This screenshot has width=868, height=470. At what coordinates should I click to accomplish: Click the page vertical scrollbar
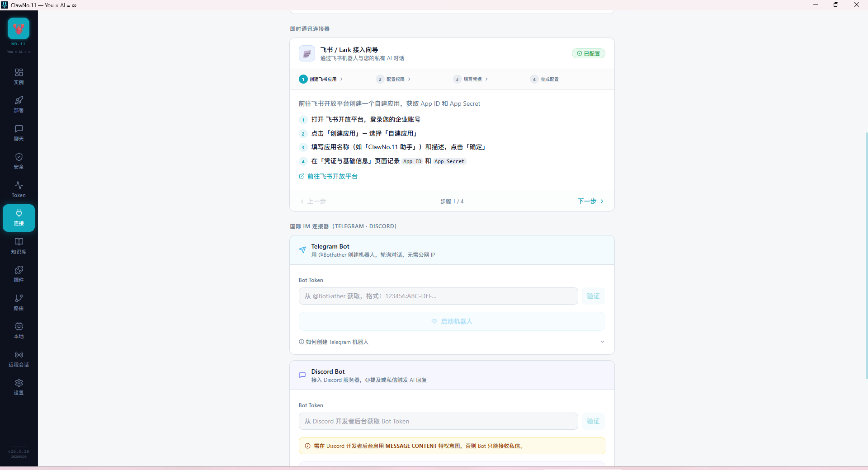click(x=866, y=255)
